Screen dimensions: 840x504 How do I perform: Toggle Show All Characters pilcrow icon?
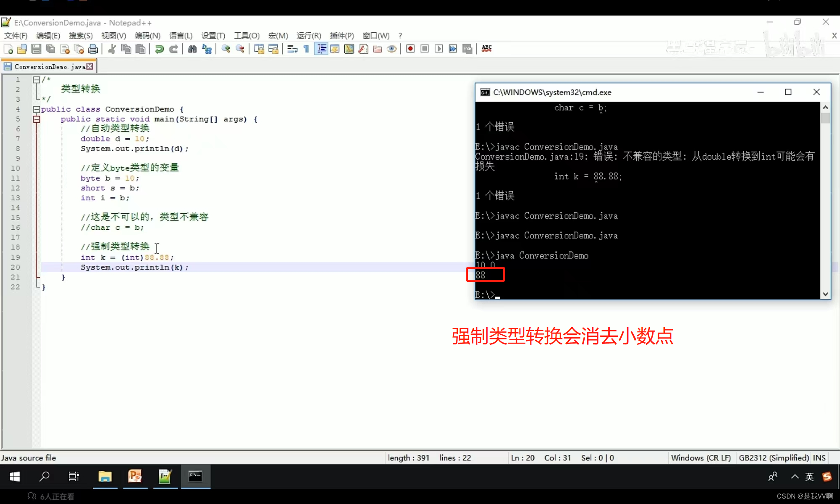307,49
